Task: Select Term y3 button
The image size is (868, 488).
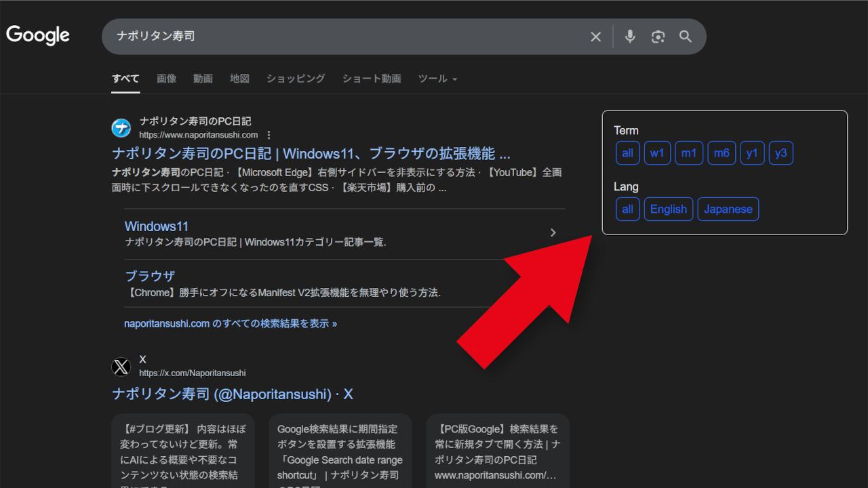Action: [781, 153]
